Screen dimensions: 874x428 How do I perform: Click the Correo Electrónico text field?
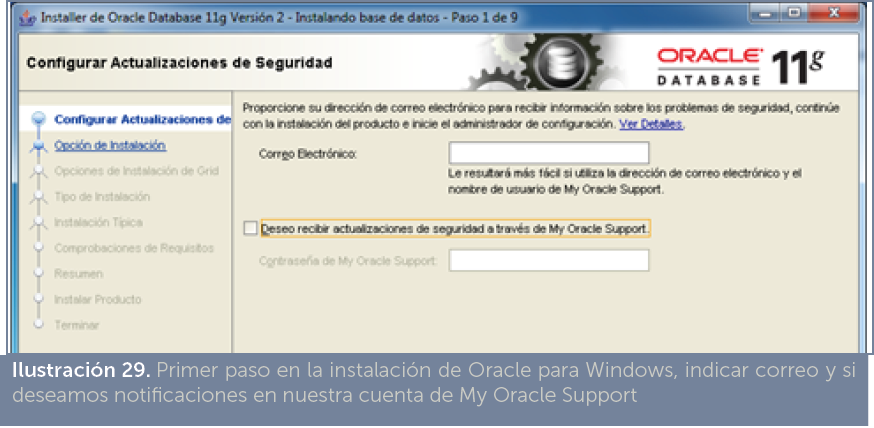click(x=548, y=153)
